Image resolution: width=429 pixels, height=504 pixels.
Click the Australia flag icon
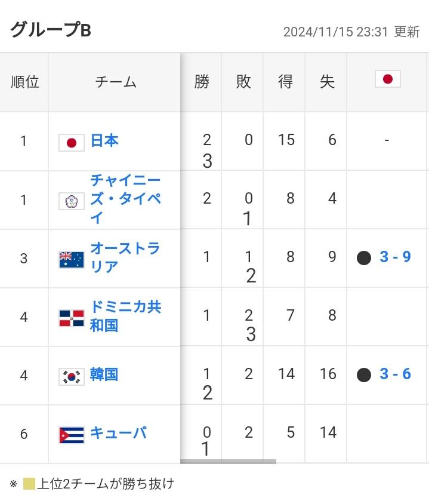coord(71,260)
